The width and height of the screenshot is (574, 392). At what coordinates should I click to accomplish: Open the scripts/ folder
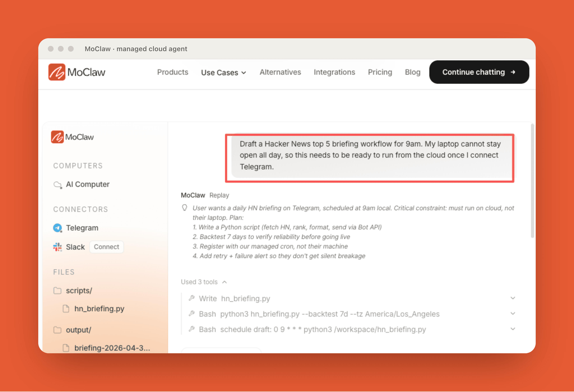click(x=79, y=290)
